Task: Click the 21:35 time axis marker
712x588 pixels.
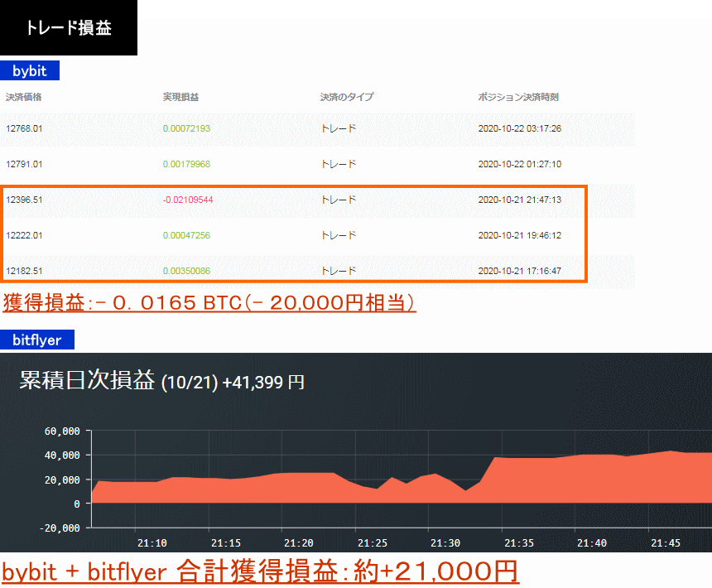Action: [518, 543]
